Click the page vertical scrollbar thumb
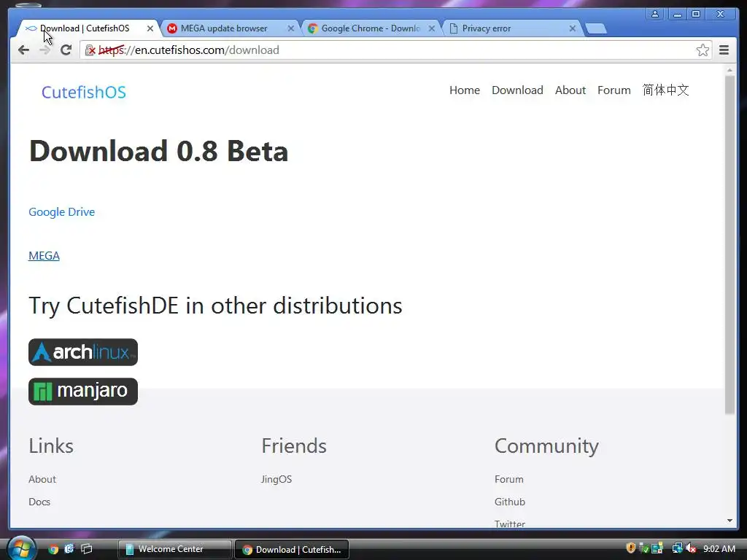Image resolution: width=747 pixels, height=560 pixels. tap(729, 245)
